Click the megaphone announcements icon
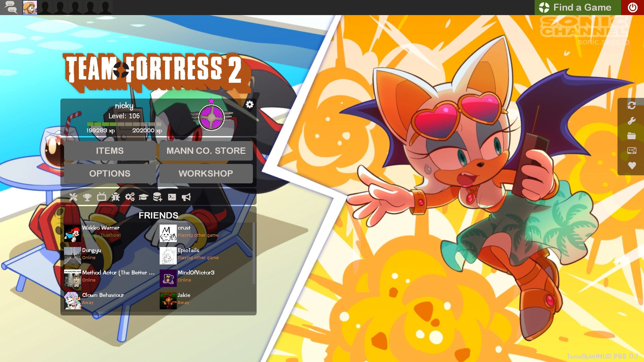Image resolution: width=644 pixels, height=362 pixels. (x=186, y=197)
